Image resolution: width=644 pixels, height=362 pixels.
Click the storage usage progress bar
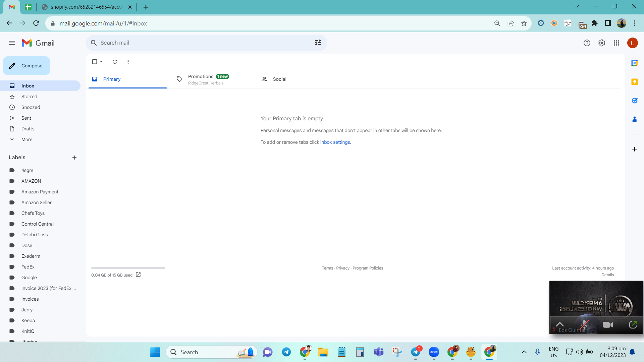128,268
